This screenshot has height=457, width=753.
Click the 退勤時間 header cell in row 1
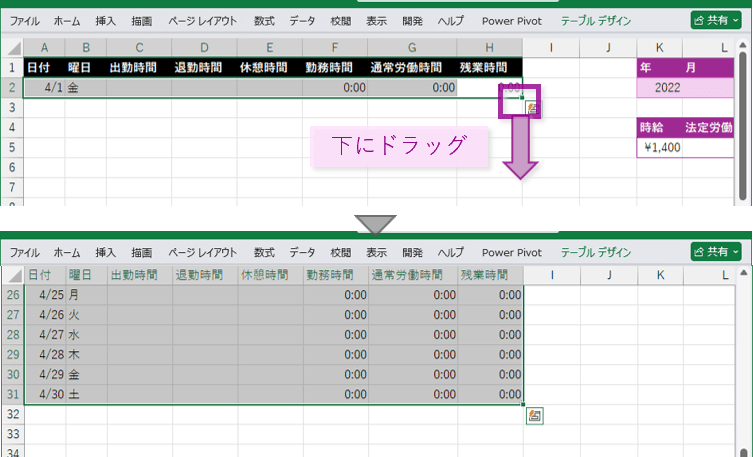click(205, 67)
